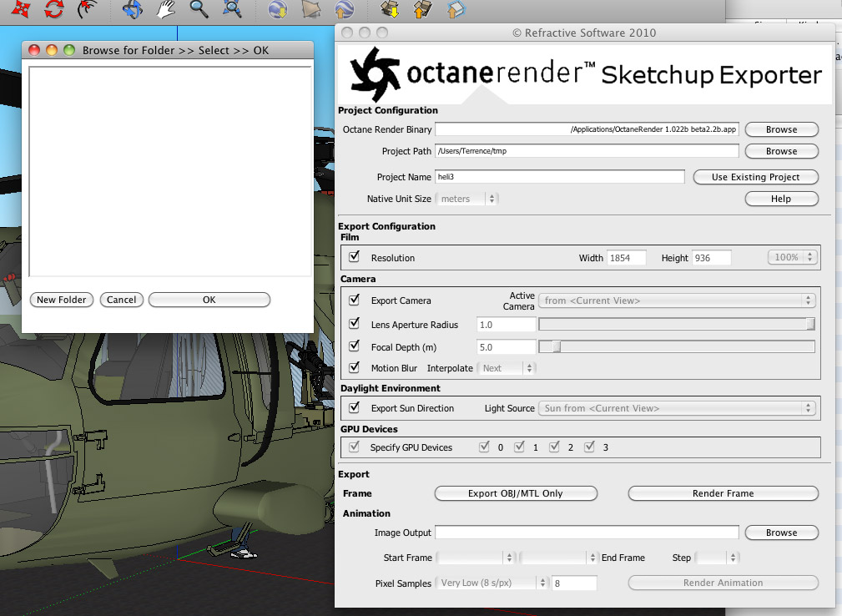842x616 pixels.
Task: Confirm OK in Browse for Folder dialog
Action: (x=209, y=300)
